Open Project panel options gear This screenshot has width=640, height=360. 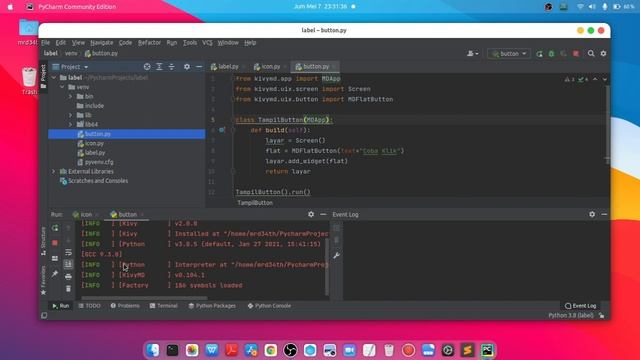coord(187,67)
